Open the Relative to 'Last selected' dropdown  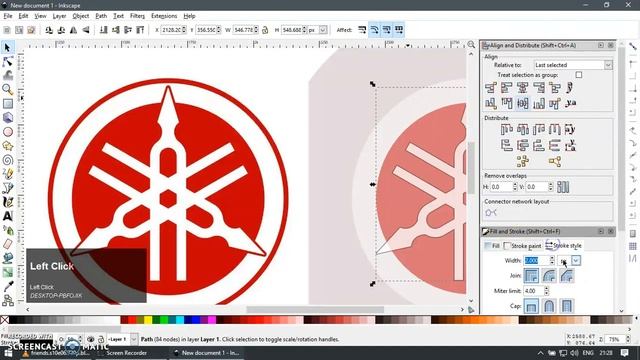coord(573,65)
